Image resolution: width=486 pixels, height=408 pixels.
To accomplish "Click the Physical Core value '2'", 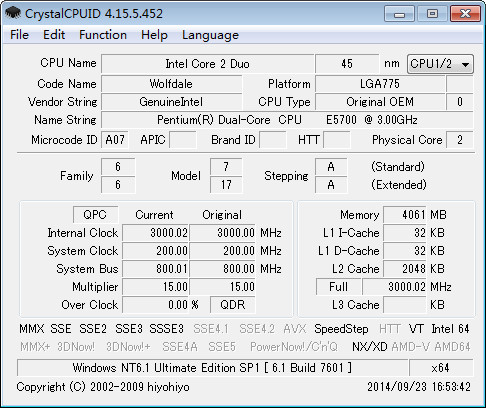I will pos(460,140).
